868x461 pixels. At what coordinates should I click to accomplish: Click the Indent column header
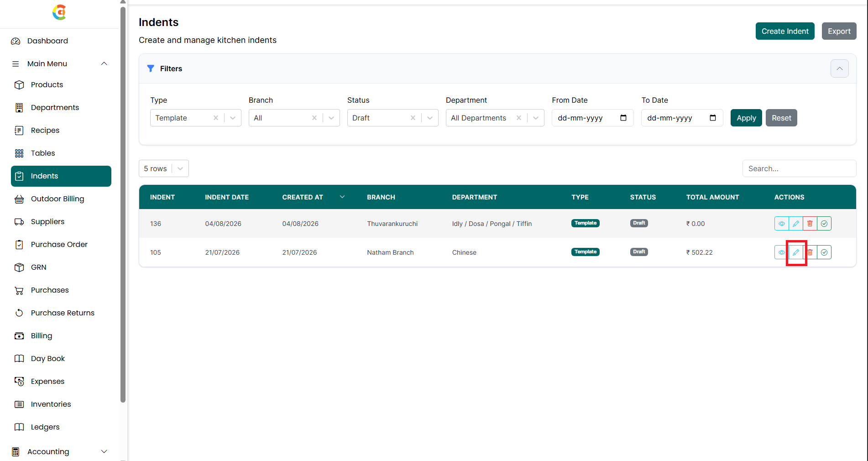(x=162, y=197)
